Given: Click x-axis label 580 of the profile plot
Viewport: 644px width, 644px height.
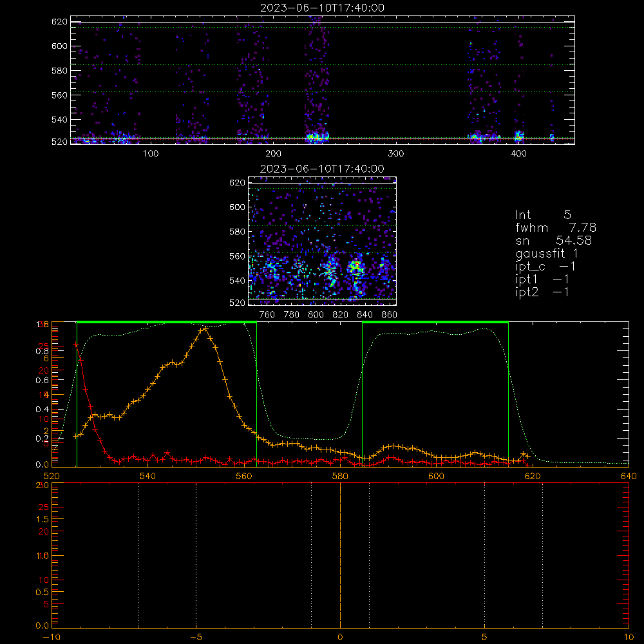Looking at the screenshot, I should [x=340, y=476].
